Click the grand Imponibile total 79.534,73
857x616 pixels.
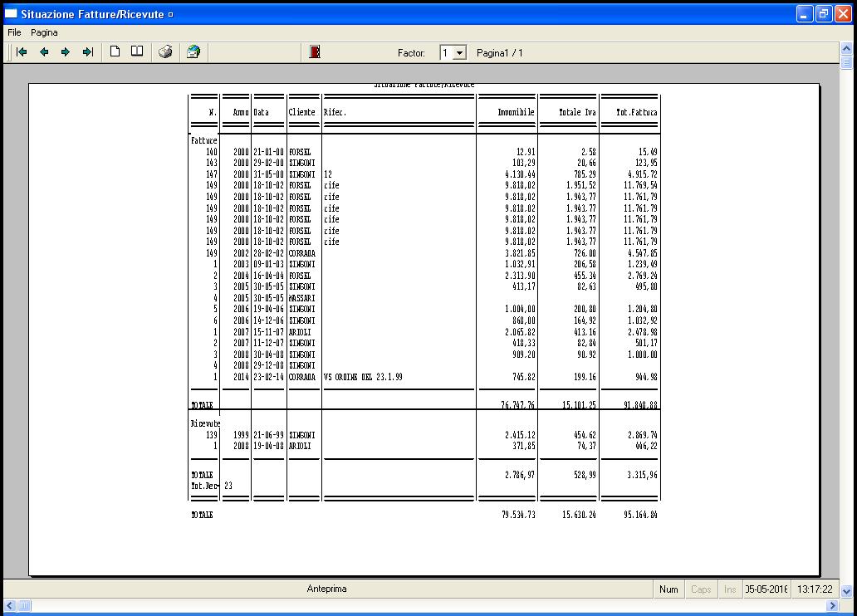tap(519, 515)
